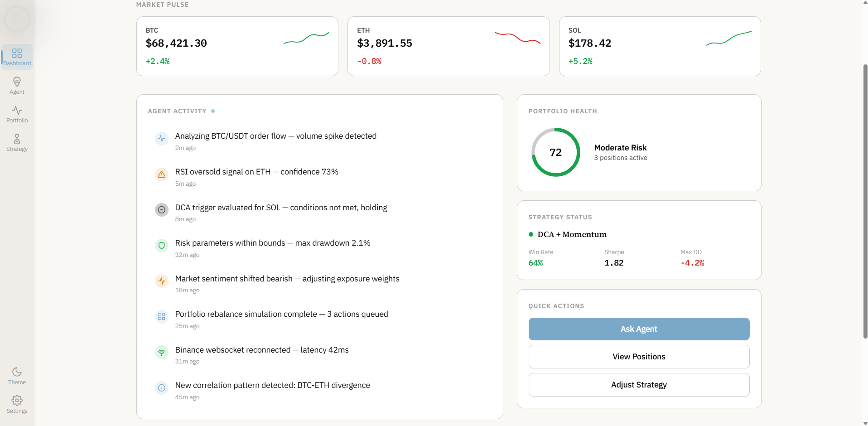Click the warning triangle on RSI oversold signal
The image size is (868, 426).
point(162,174)
